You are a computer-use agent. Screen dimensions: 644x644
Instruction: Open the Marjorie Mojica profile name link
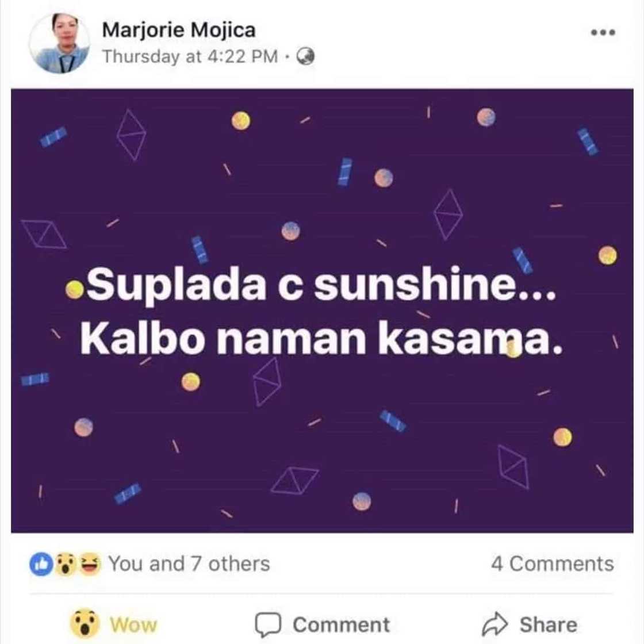click(179, 30)
